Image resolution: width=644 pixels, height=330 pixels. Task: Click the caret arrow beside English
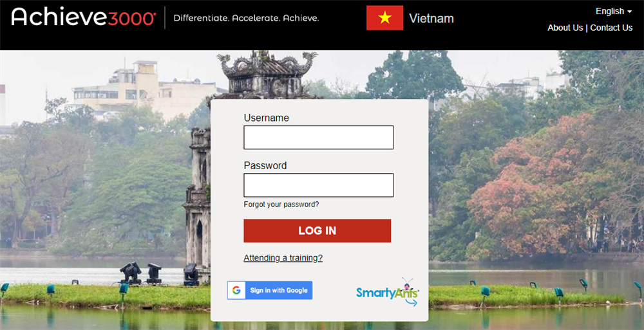click(630, 12)
